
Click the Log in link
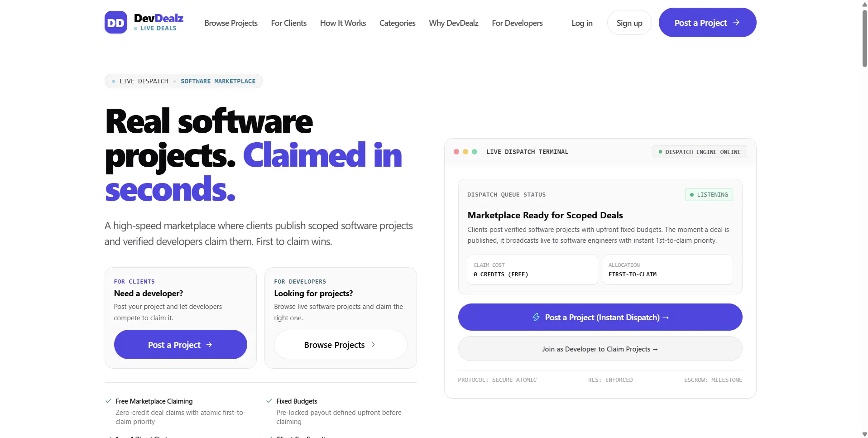582,23
